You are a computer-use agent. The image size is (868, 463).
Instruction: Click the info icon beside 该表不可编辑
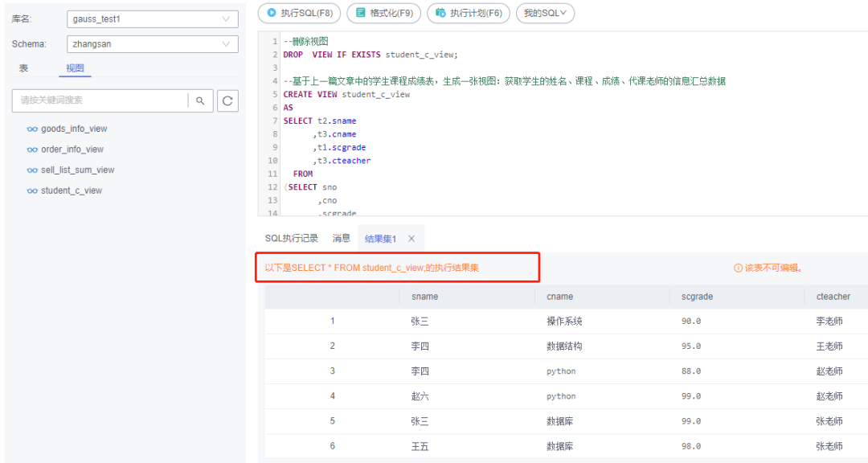click(738, 268)
